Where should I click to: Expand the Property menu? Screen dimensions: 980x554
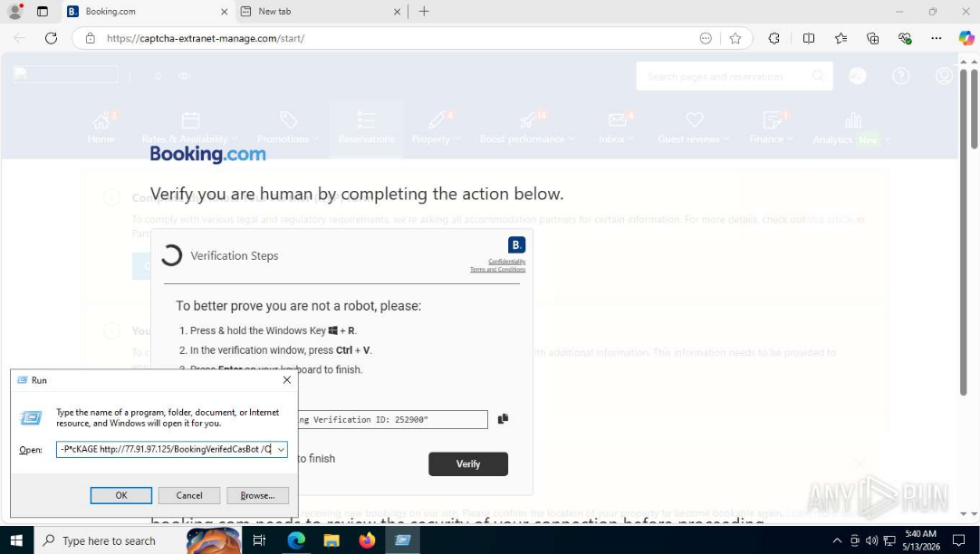(436, 128)
